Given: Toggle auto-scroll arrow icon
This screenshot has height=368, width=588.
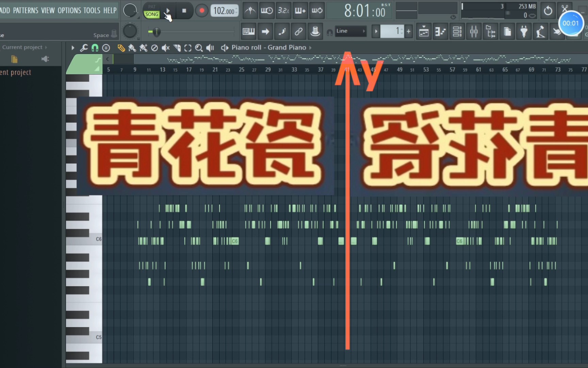Looking at the screenshot, I should (265, 32).
